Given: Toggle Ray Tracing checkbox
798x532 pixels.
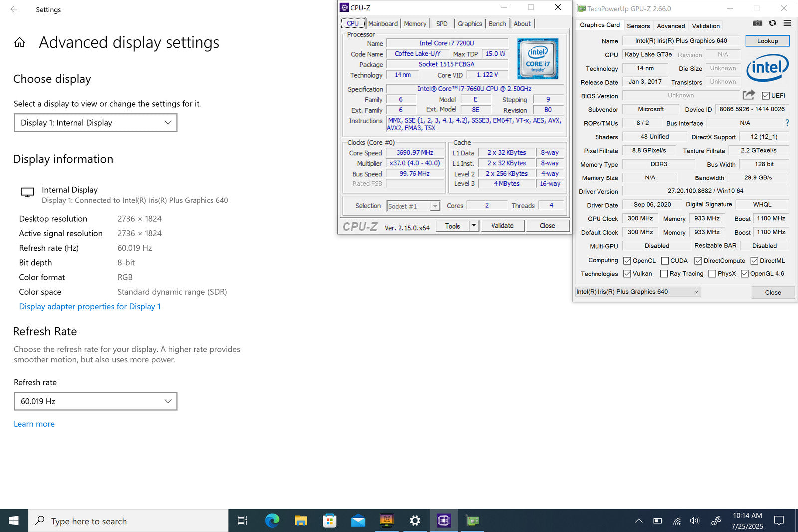Looking at the screenshot, I should 664,274.
